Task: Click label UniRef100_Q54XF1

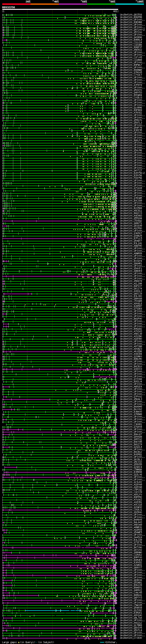Action: 131,268
